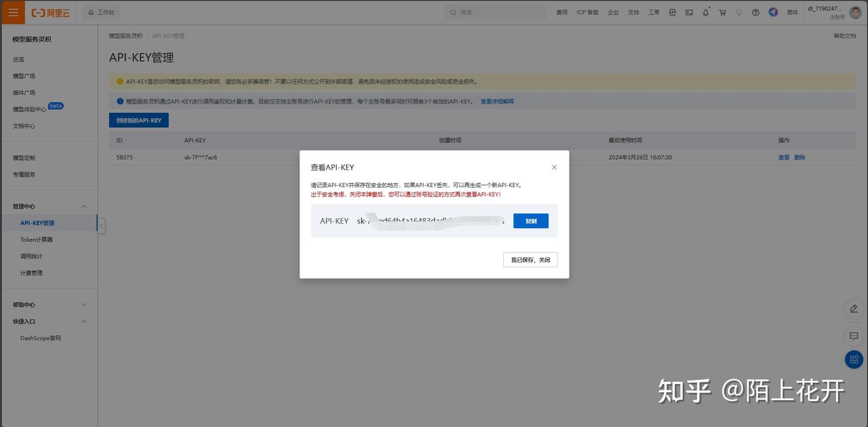Click the feedback pencil icon on right edge
This screenshot has width=868, height=427.
(x=854, y=309)
